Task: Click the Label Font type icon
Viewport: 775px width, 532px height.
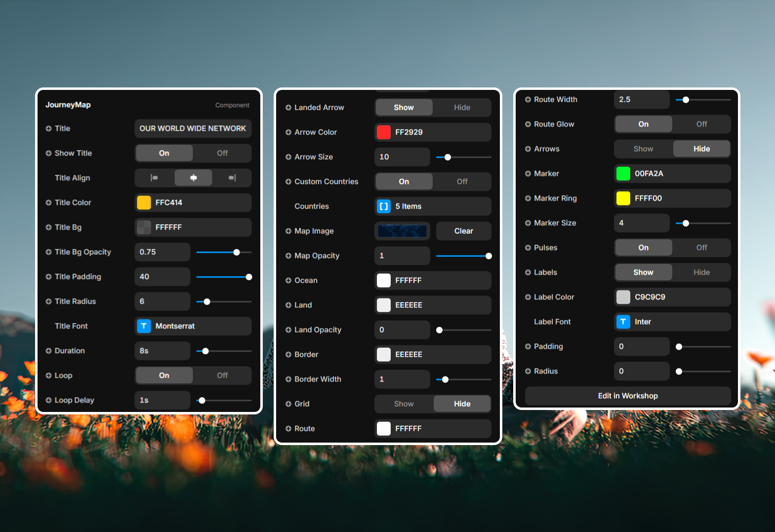Action: (623, 322)
